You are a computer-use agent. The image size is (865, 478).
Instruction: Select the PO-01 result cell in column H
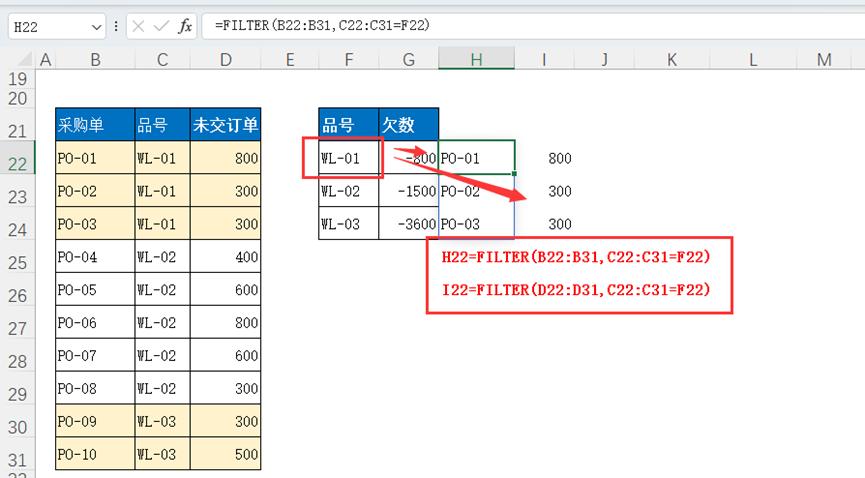477,158
